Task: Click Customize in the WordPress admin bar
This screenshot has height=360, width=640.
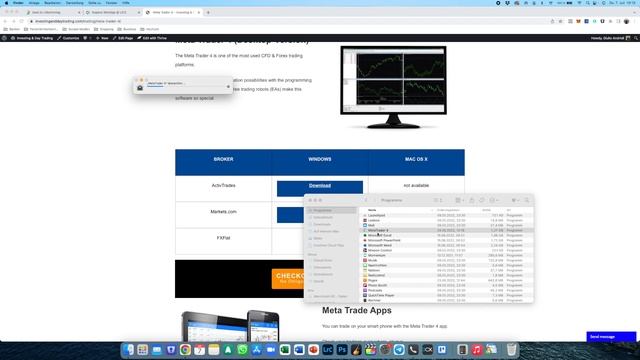Action: click(x=68, y=38)
